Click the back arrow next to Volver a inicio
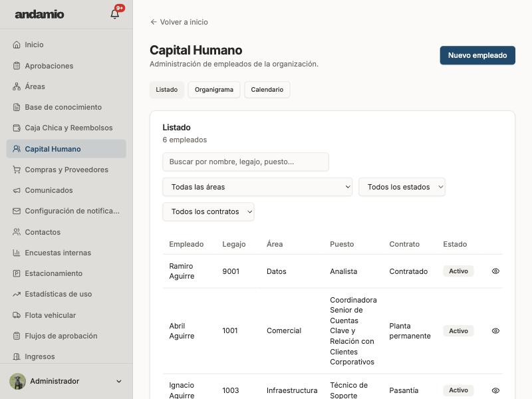Viewport: 532px width, 399px height. click(154, 22)
